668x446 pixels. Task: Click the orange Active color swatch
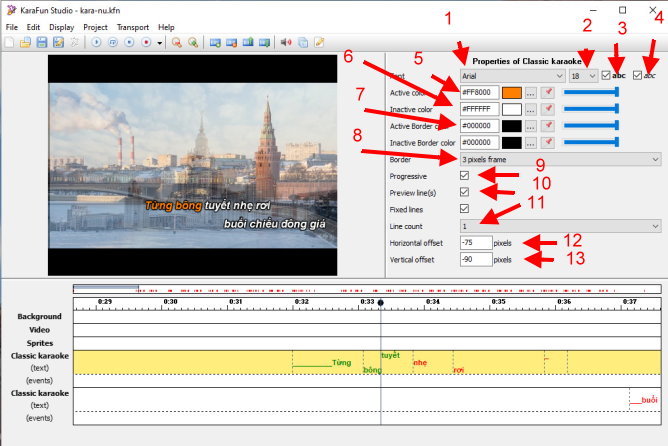(x=511, y=92)
